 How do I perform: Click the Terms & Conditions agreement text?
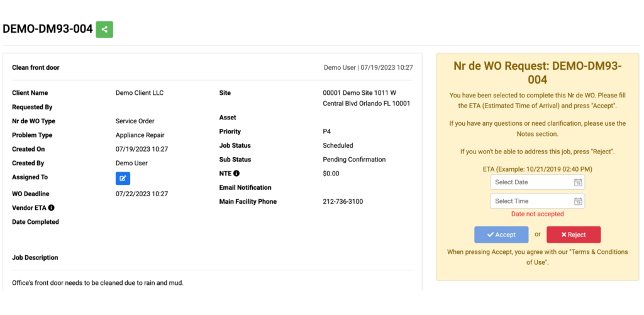[537, 257]
